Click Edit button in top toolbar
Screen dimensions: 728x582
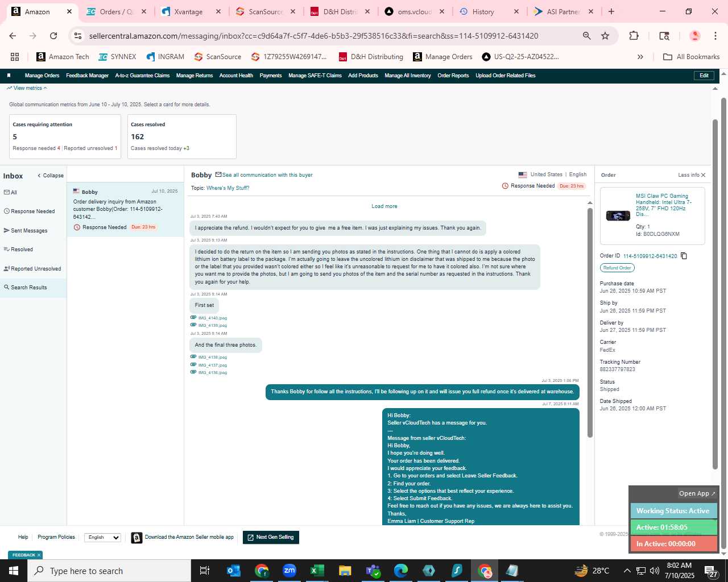pyautogui.click(x=704, y=76)
